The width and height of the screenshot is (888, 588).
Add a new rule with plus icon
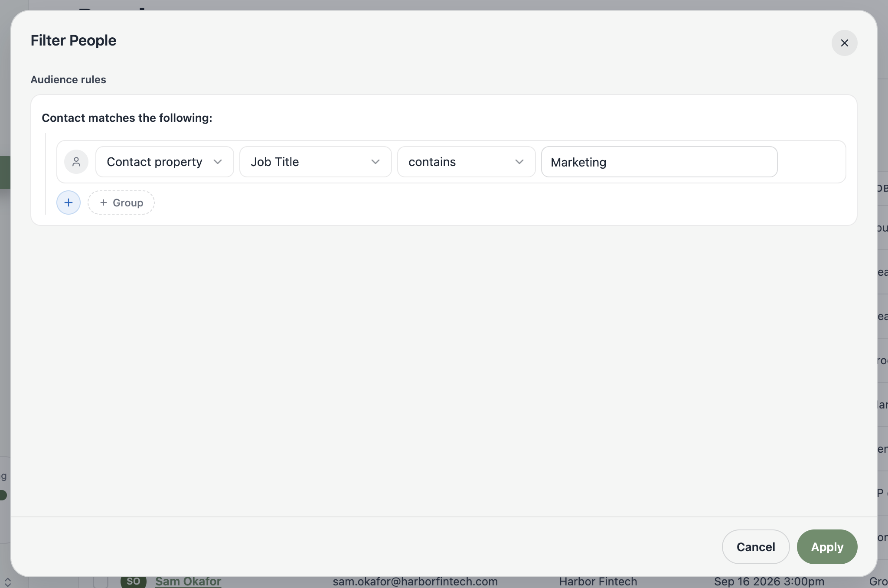(x=69, y=203)
